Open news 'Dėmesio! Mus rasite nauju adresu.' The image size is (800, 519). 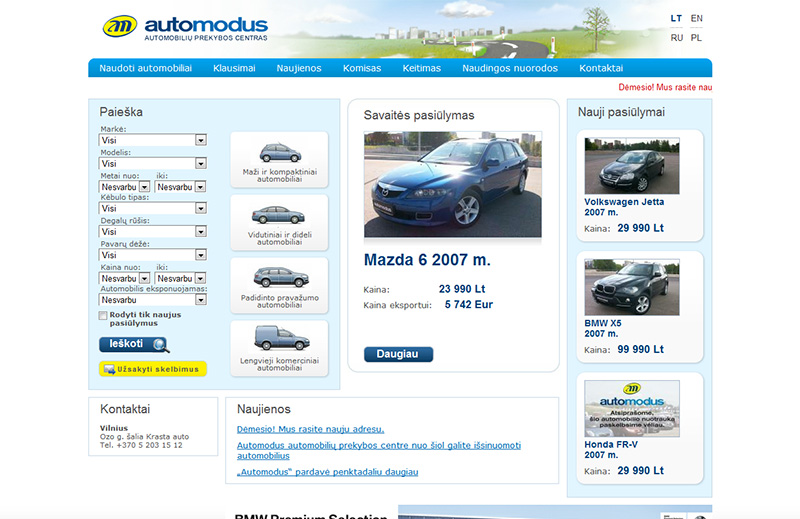pyautogui.click(x=310, y=429)
